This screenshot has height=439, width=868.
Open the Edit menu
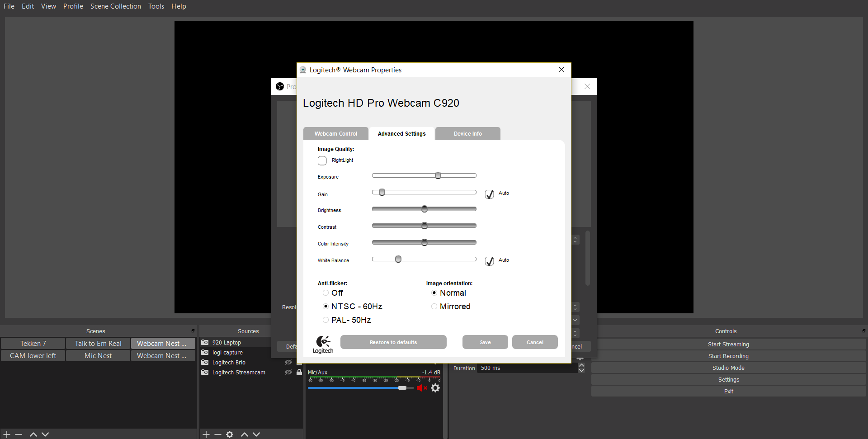[28, 6]
